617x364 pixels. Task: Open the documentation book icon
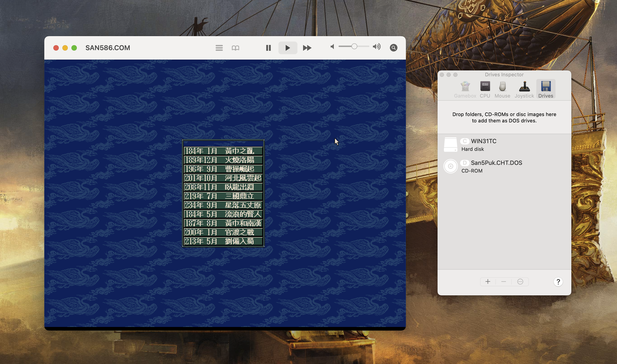[x=235, y=48]
